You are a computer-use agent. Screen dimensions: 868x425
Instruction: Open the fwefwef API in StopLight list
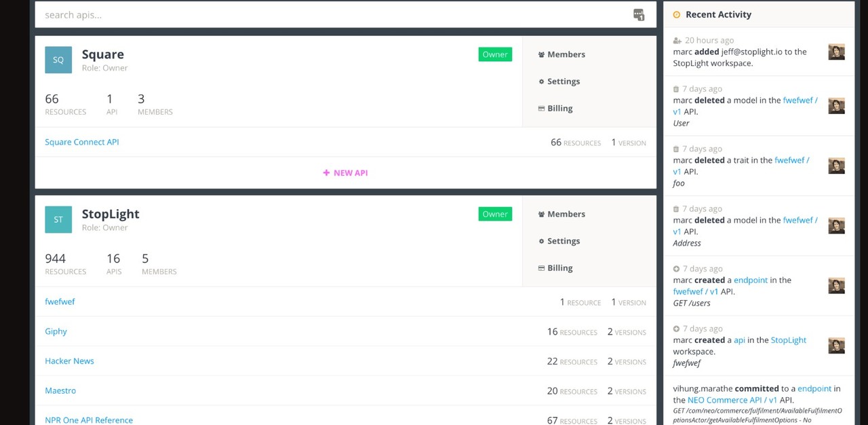tap(60, 301)
